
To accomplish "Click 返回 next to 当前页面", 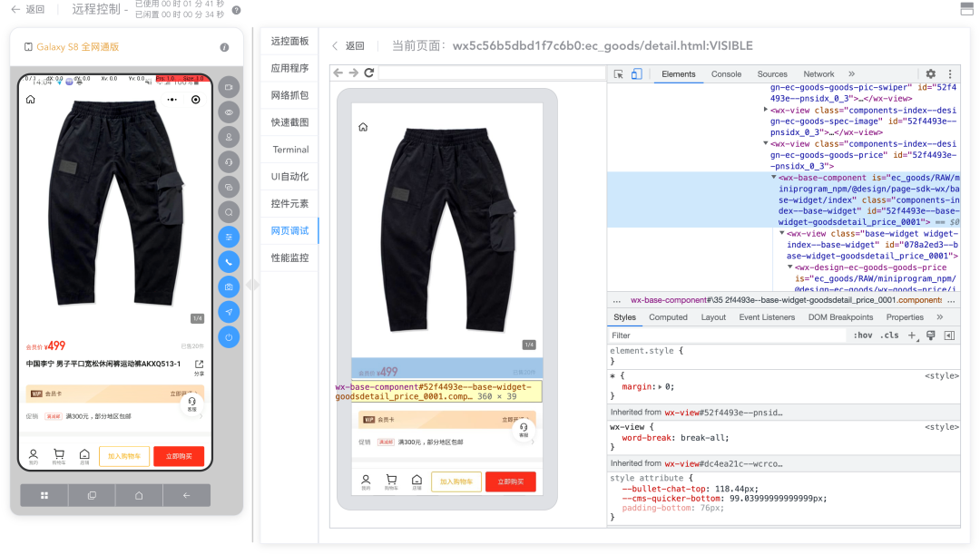I will point(348,45).
